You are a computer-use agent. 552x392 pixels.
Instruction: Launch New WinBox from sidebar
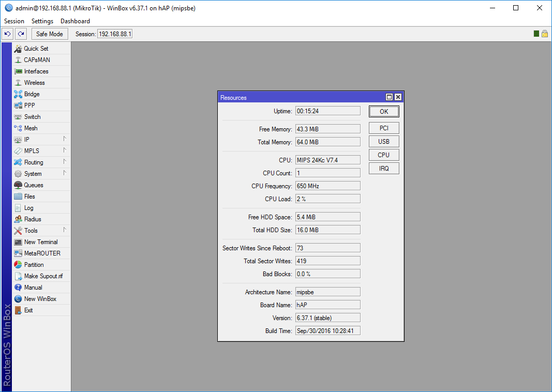(41, 299)
